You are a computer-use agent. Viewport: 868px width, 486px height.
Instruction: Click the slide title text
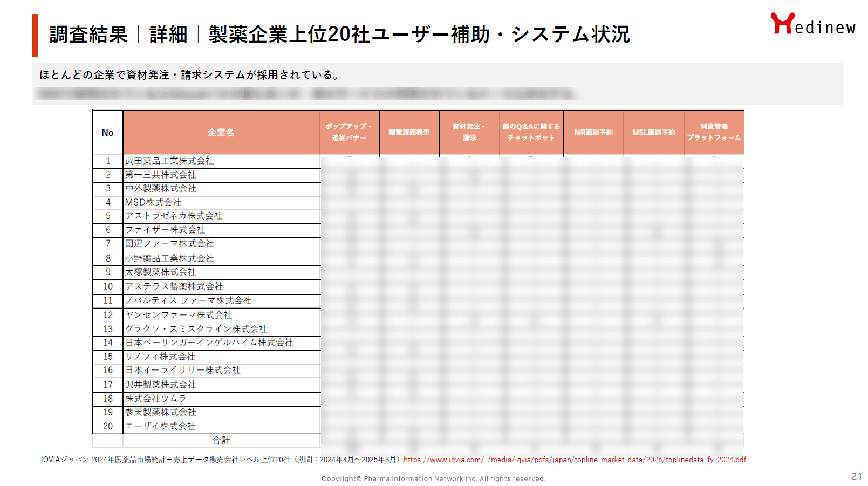pyautogui.click(x=339, y=35)
